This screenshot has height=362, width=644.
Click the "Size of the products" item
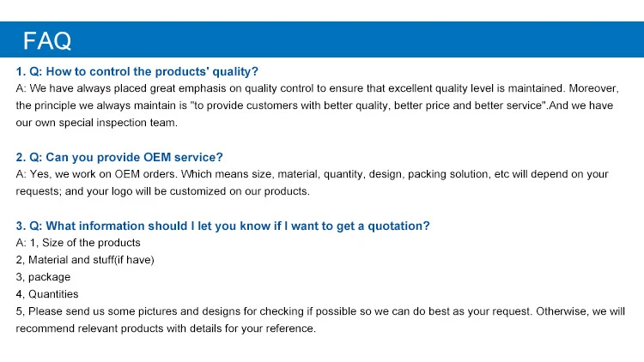[x=84, y=243]
